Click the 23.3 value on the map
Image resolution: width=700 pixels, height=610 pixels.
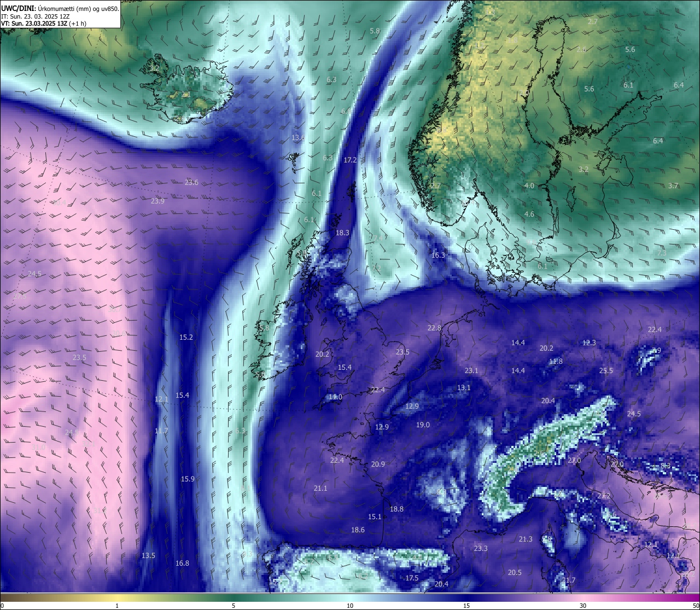(x=481, y=548)
